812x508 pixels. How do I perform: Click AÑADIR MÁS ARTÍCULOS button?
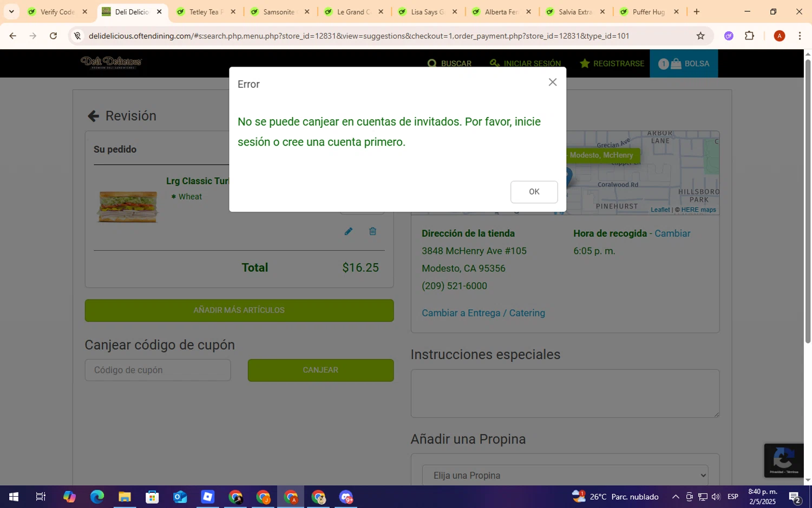point(239,310)
